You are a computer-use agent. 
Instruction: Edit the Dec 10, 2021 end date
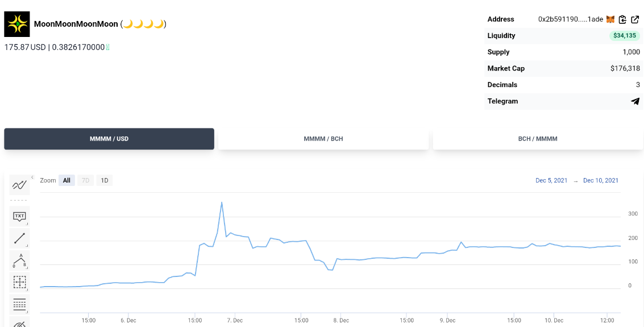[600, 180]
